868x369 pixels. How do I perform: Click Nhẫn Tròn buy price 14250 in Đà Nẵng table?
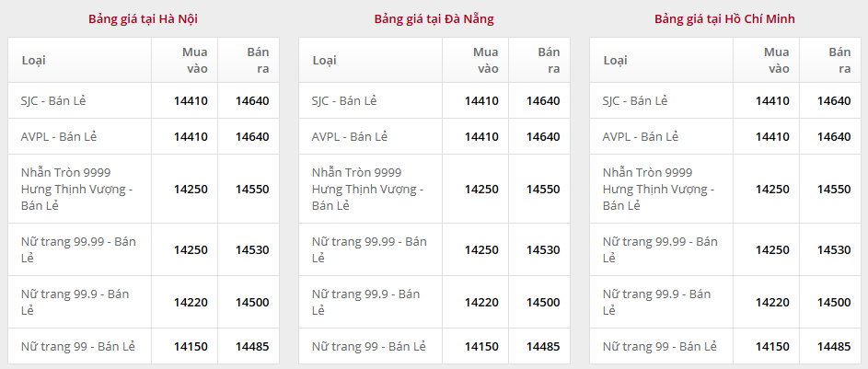481,189
